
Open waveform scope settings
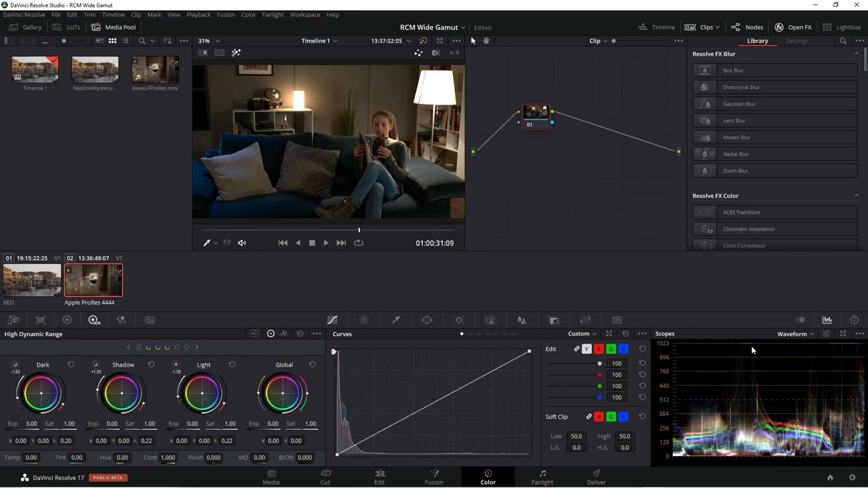pyautogui.click(x=826, y=333)
